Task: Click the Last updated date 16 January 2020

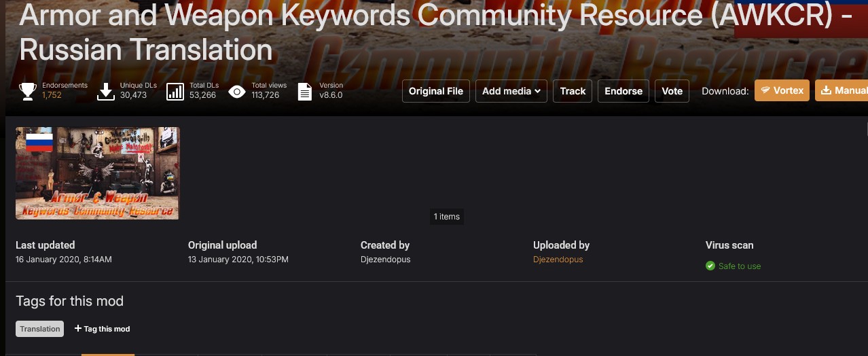Action: pos(64,260)
